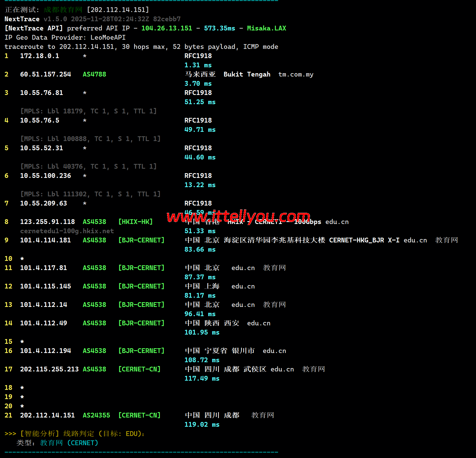Select preferred API IP 104.26.13.151
The width and height of the screenshot is (476, 458).
tap(167, 28)
